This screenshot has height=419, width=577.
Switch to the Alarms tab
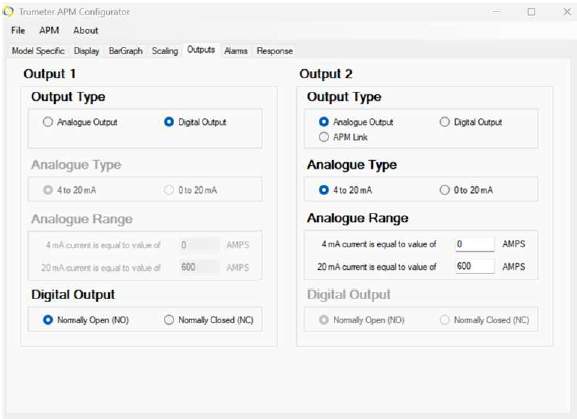pyautogui.click(x=236, y=51)
